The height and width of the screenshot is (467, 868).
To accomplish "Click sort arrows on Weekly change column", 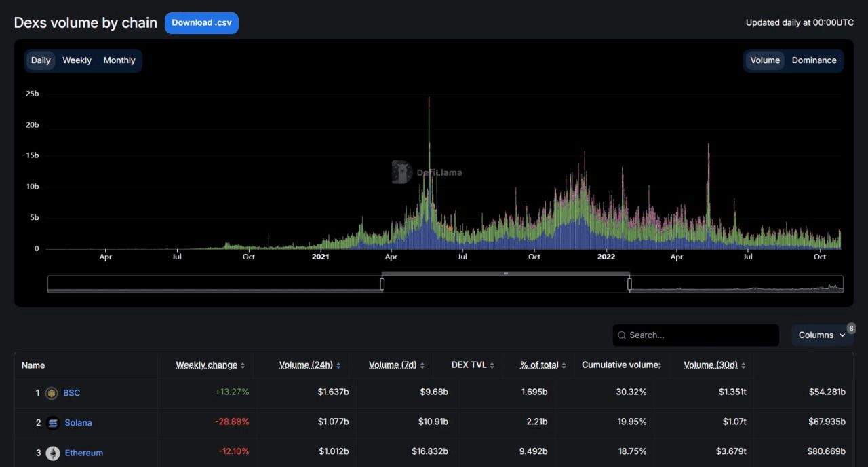I will 243,366.
